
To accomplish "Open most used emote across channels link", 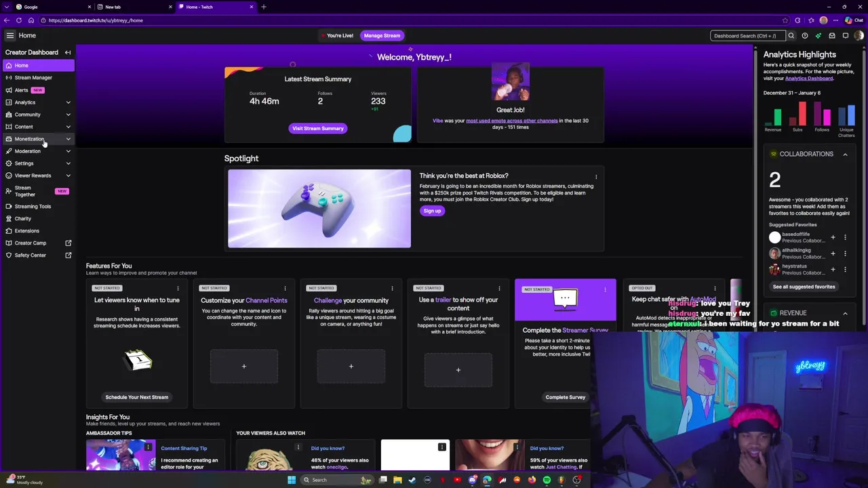I will 512,121.
